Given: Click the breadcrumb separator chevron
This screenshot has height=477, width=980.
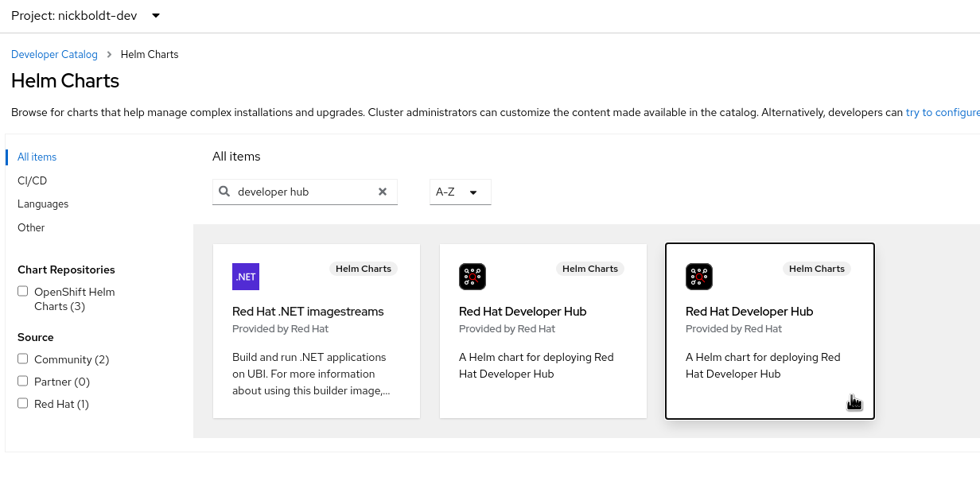Looking at the screenshot, I should (x=109, y=55).
